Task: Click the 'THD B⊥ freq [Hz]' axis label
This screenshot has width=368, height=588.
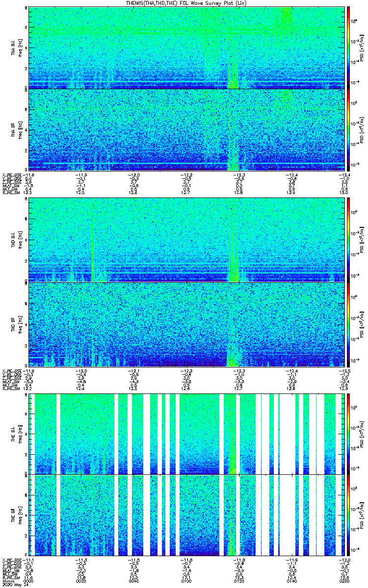Action: pyautogui.click(x=16, y=240)
